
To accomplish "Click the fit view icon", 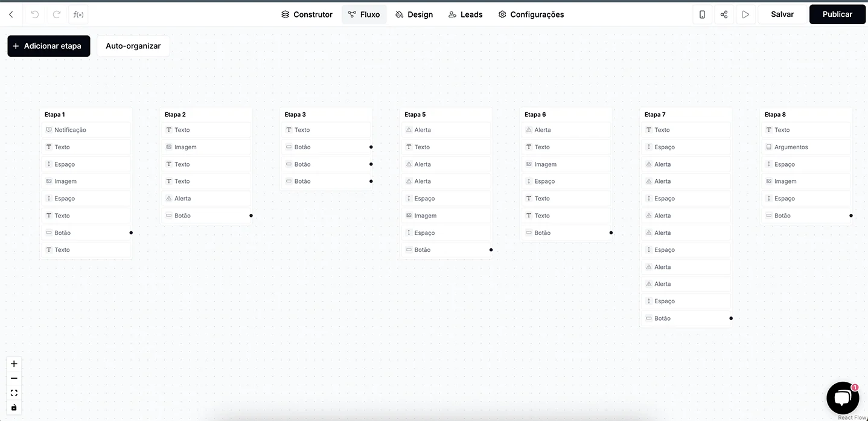I will [x=14, y=393].
